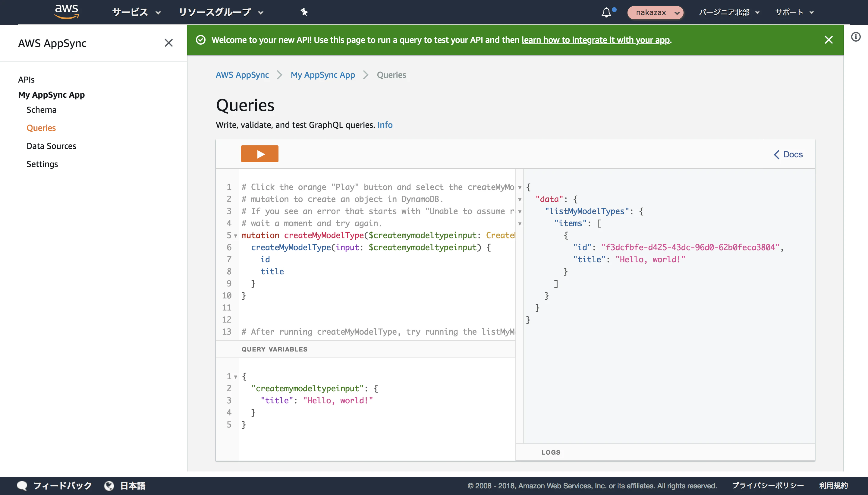
Task: Change language via 日本語 button
Action: 133,486
